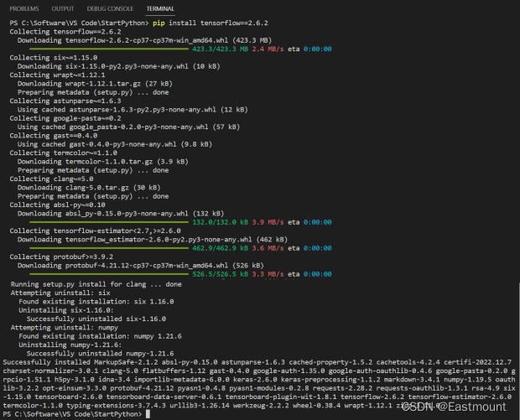Click the 'pip install tensorflow==2.6.2' command text
The height and width of the screenshot is (420, 520).
click(211, 23)
